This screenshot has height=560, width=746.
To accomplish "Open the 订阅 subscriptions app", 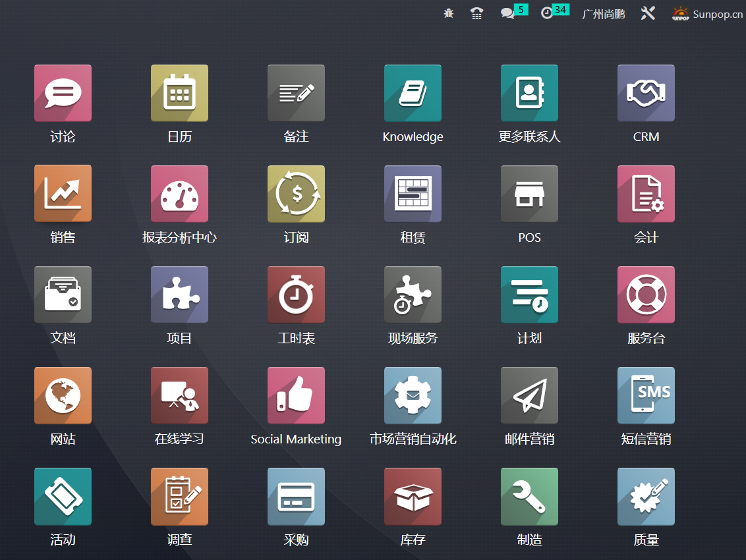I will pyautogui.click(x=296, y=194).
